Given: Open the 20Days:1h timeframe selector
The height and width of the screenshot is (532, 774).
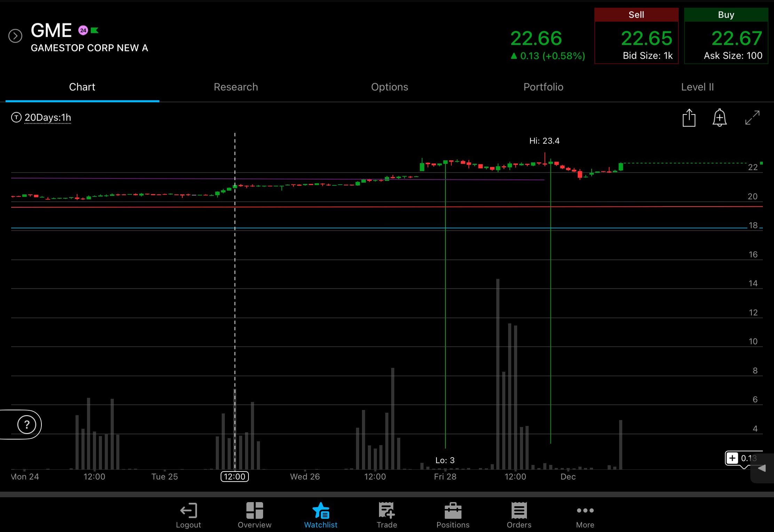Looking at the screenshot, I should point(48,118).
